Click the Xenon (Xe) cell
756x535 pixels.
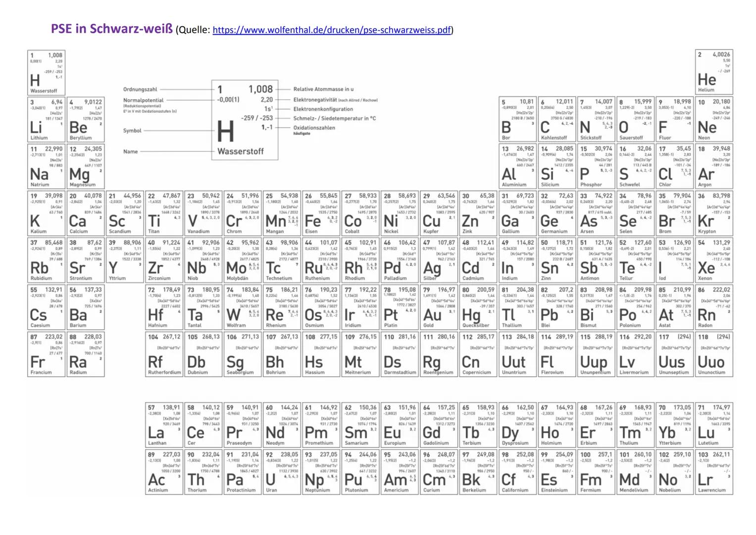714,261
